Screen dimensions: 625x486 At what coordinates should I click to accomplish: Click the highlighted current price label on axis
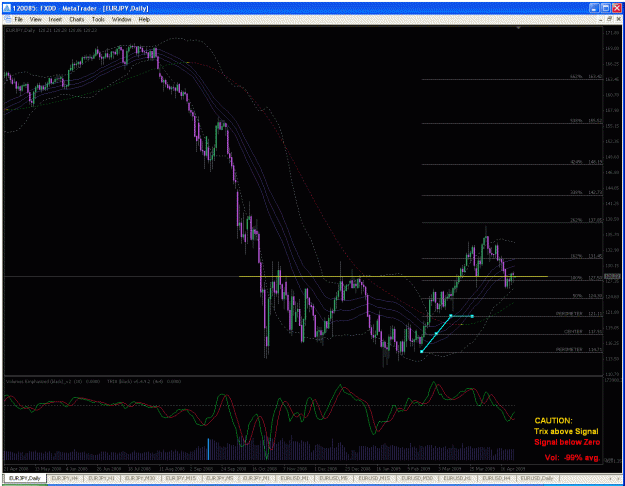pos(612,276)
